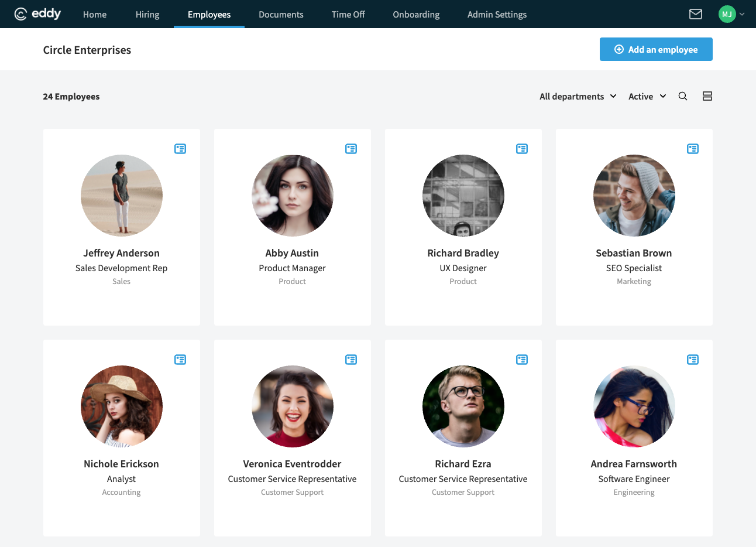Open the mail inbox envelope icon
This screenshot has height=547, width=756.
click(695, 14)
